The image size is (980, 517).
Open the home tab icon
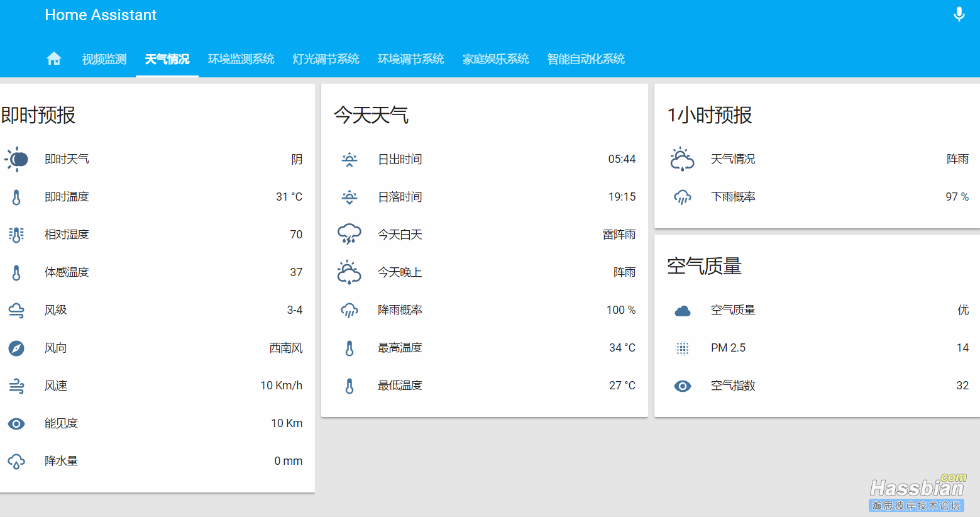point(54,58)
